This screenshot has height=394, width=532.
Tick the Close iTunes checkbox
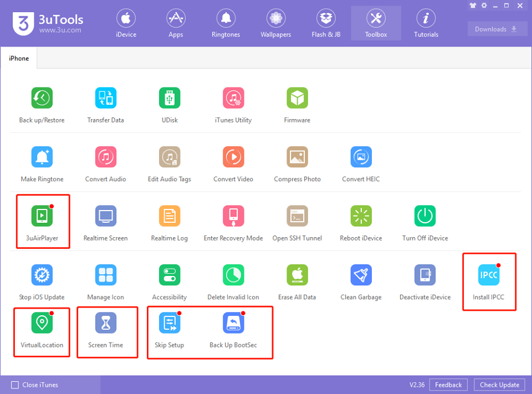tap(15, 385)
